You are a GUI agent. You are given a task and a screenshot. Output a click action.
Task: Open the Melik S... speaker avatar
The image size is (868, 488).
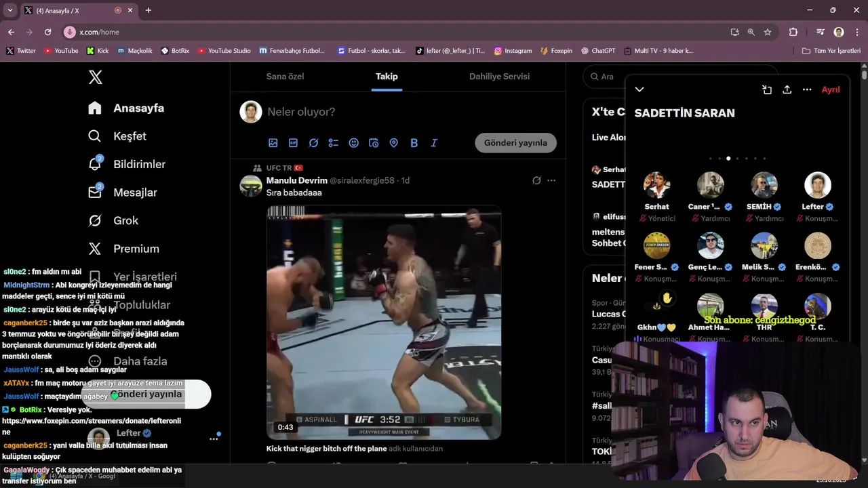764,245
